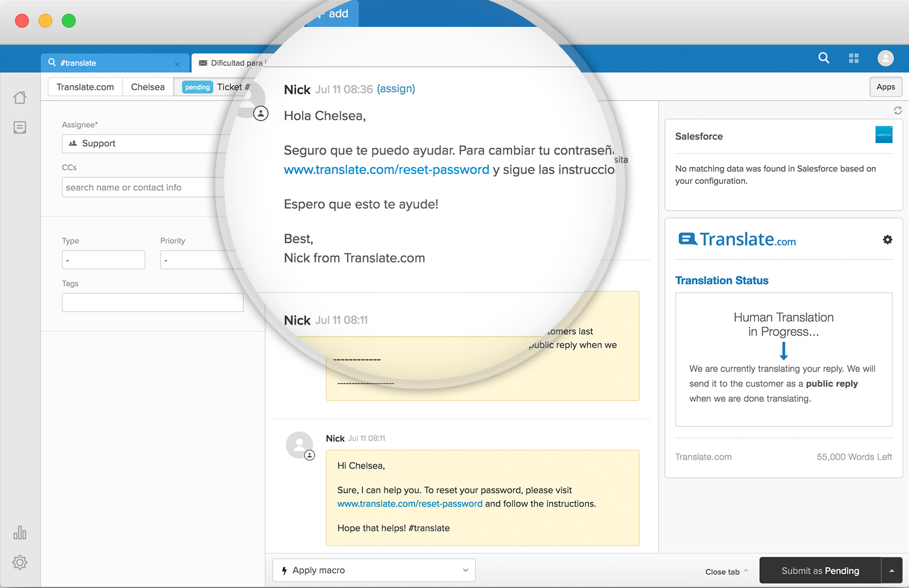Screen dimensions: 909x588
Task: Select the Translate.com breadcrumb tab
Action: tap(85, 87)
